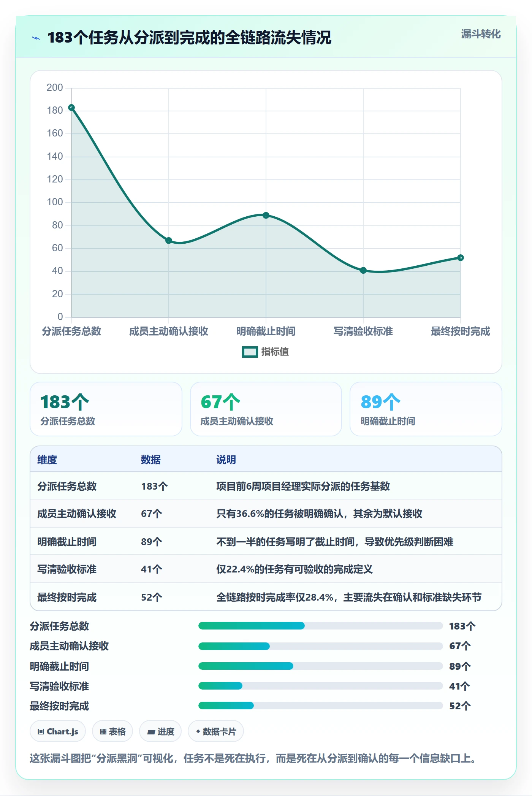Viewport: 532px width, 796px height.
Task: Select the 89个 明确截止时间 data card
Action: 426,409
